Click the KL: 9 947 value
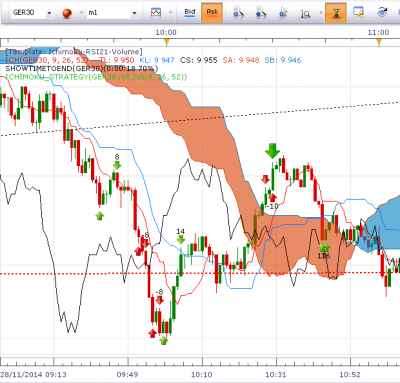The height and width of the screenshot is (383, 400). 157,60
